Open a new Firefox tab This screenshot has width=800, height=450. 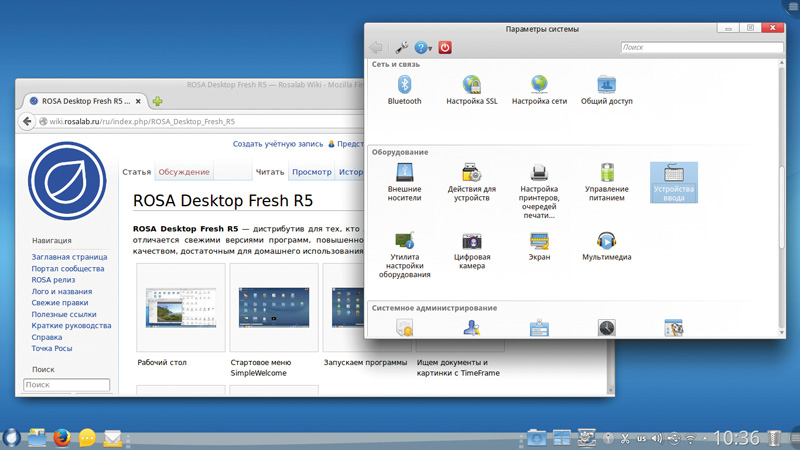158,101
